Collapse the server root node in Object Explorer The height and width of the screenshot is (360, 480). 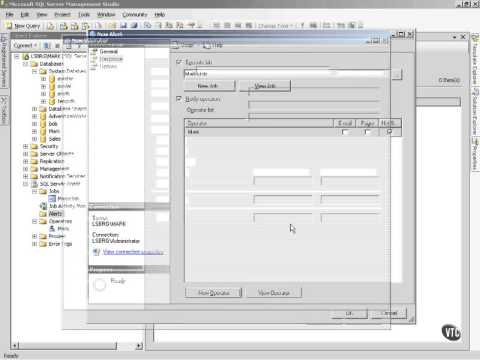(17, 56)
